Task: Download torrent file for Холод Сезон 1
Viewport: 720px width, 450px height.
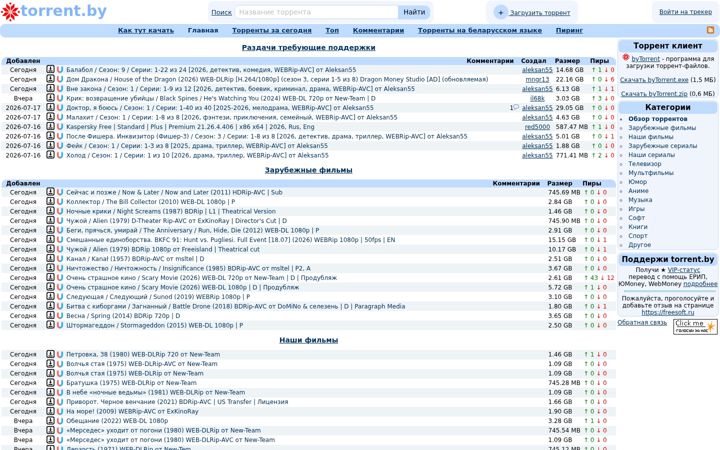Action: [x=51, y=155]
